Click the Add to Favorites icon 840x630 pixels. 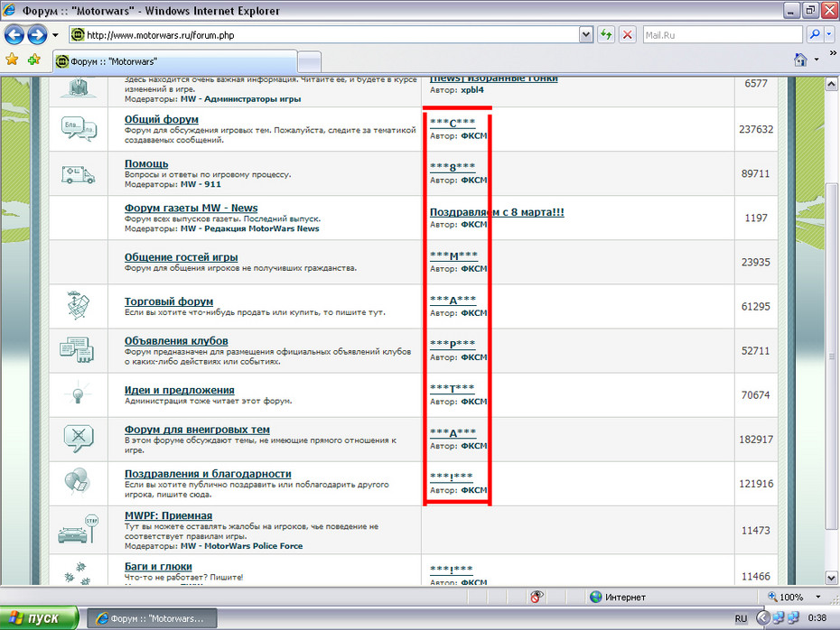(x=34, y=60)
